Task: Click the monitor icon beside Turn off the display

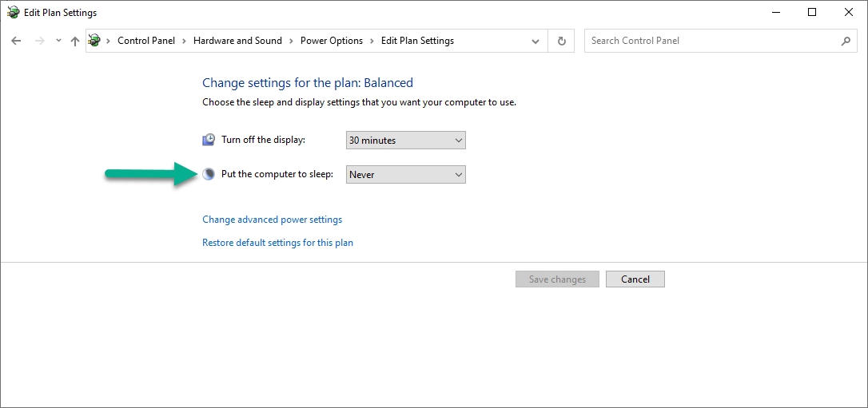Action: tap(209, 140)
